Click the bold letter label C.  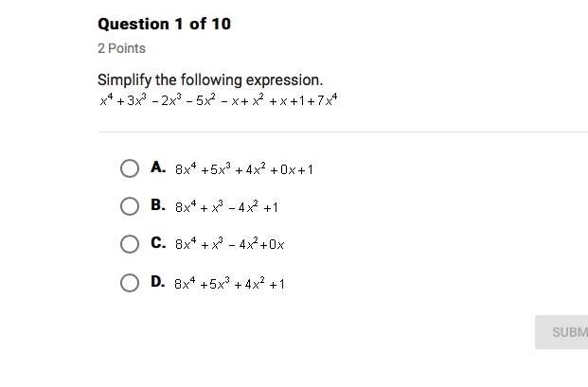(x=158, y=243)
